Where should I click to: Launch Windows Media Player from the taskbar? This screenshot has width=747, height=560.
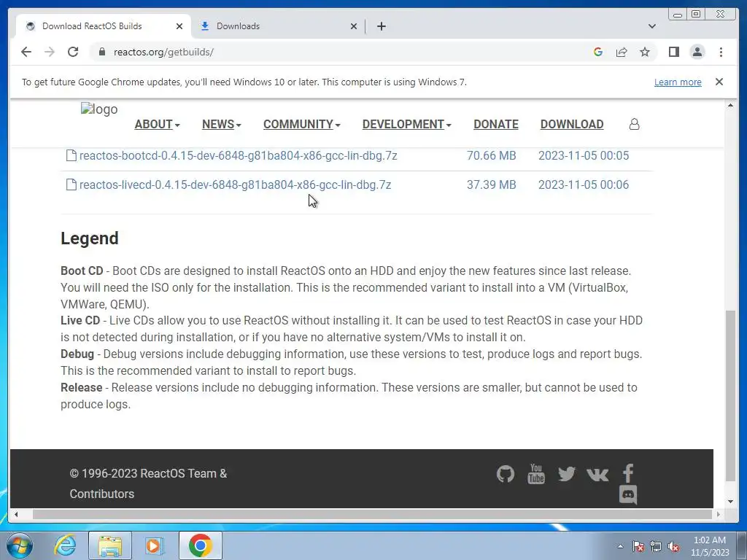tap(155, 545)
